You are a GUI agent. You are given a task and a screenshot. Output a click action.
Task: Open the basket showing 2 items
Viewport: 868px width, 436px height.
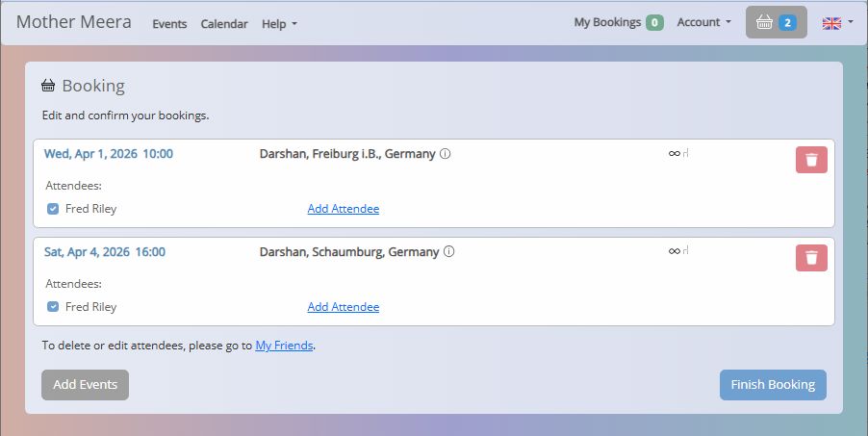(x=776, y=22)
